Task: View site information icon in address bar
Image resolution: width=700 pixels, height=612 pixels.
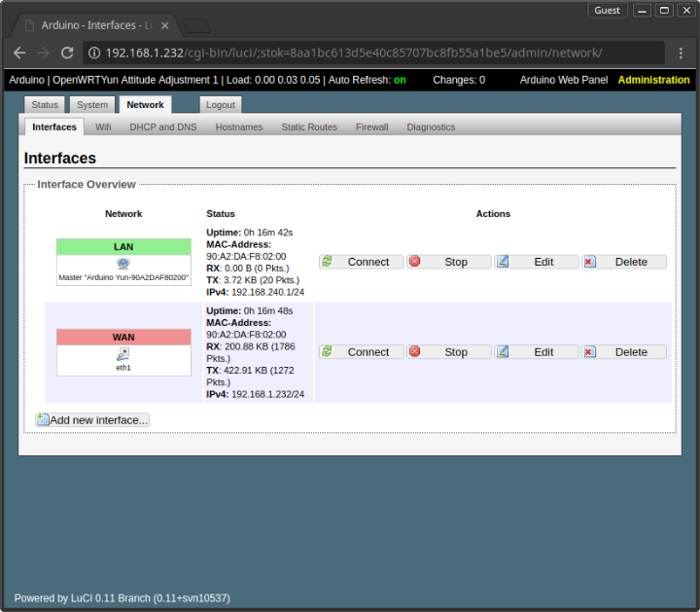Action: click(93, 54)
